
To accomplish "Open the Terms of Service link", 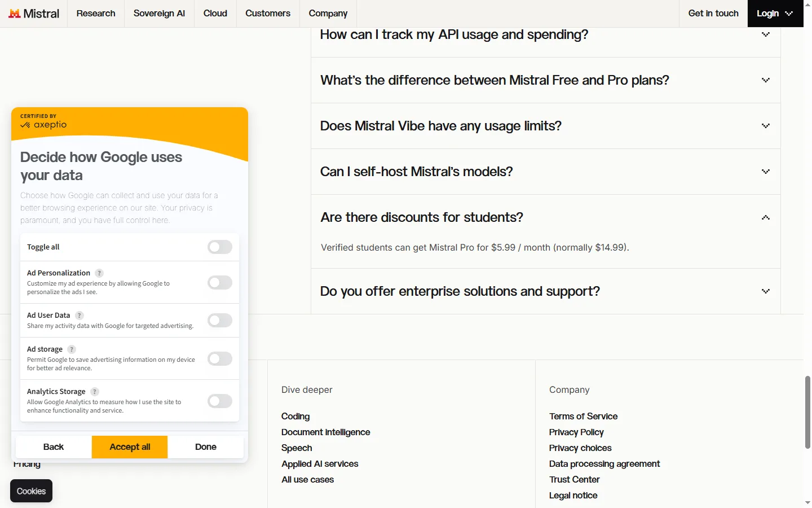I will [584, 417].
